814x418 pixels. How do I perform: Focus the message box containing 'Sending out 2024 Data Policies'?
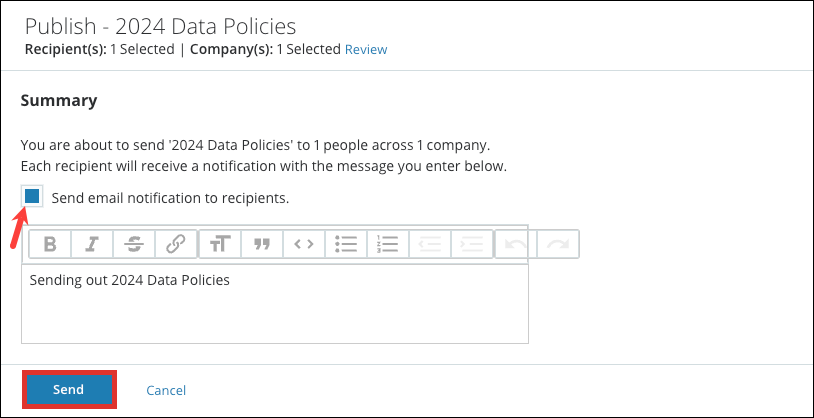[x=275, y=304]
